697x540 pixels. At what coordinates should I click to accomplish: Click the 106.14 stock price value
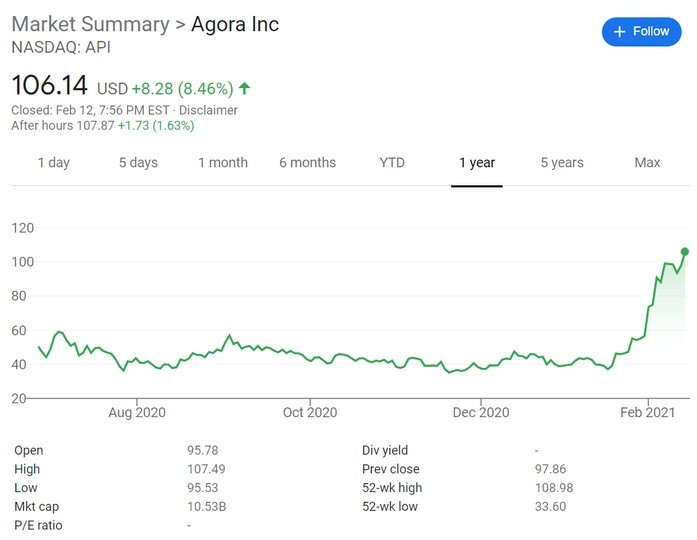click(50, 85)
